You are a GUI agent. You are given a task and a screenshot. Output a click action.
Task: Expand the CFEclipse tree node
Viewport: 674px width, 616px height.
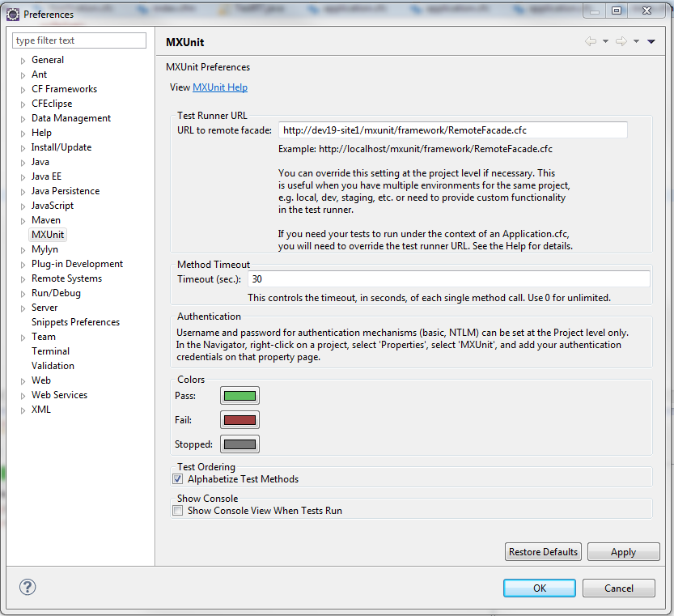[23, 104]
